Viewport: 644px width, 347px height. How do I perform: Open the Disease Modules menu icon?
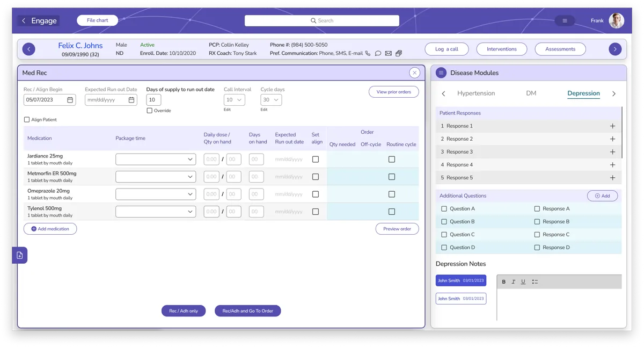[441, 73]
